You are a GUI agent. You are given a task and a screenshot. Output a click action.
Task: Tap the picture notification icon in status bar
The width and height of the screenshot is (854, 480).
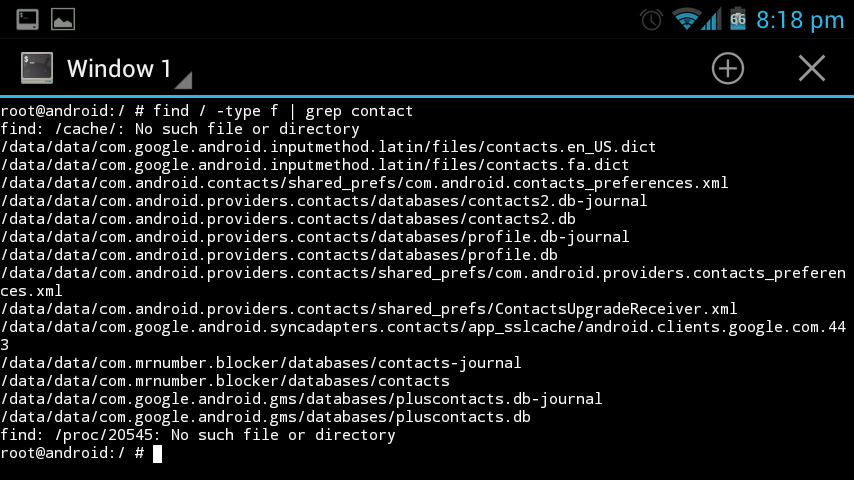pos(63,19)
